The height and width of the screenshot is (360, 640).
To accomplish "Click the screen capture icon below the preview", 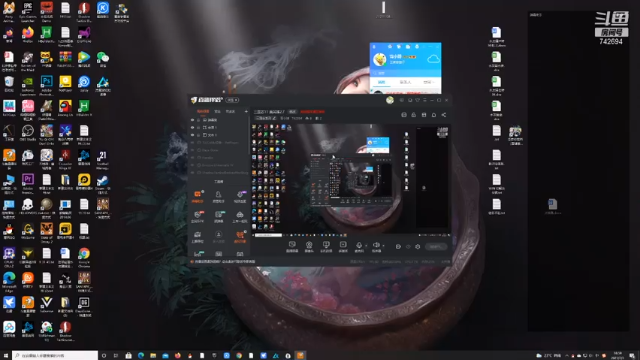I will coord(292,245).
